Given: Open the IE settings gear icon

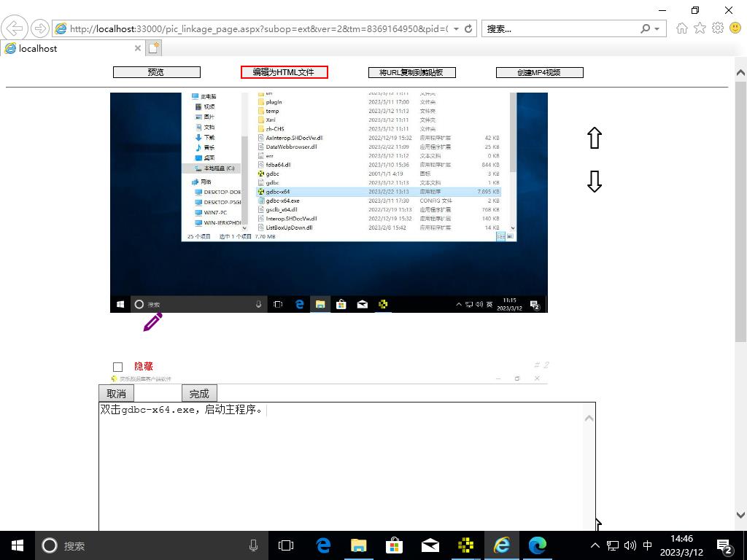Looking at the screenshot, I should (717, 28).
